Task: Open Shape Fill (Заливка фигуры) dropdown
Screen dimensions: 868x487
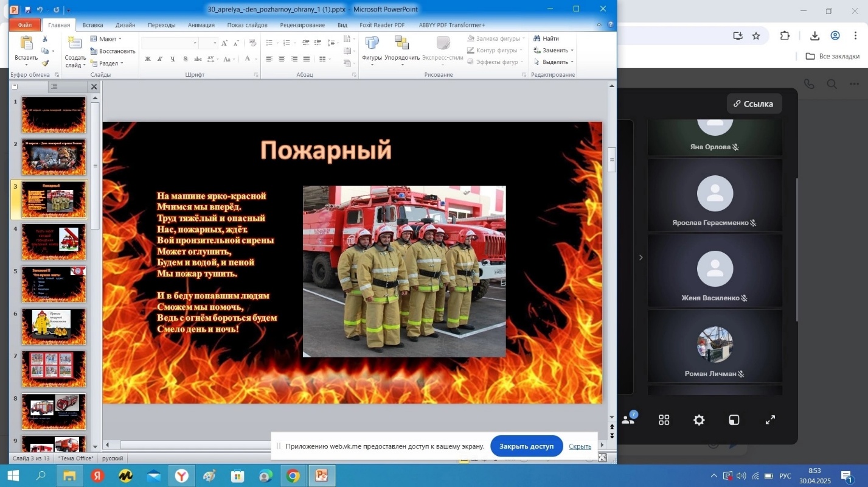Action: 496,38
